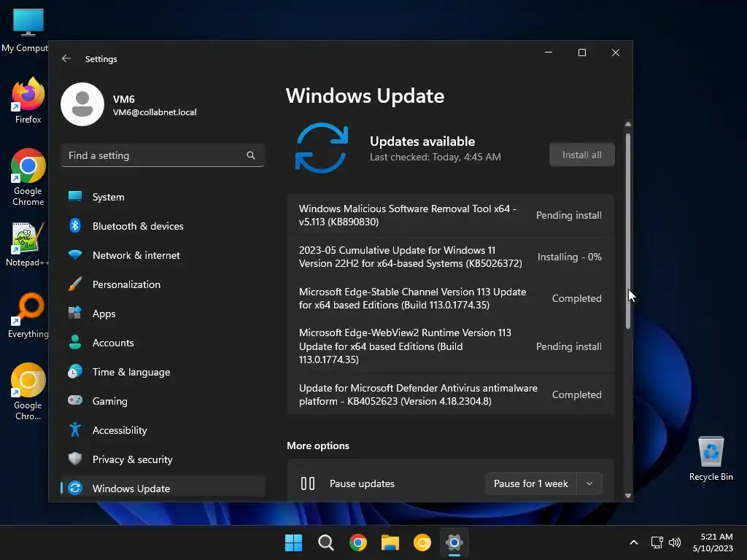The height and width of the screenshot is (560, 747).
Task: Open the Time & language page
Action: click(x=163, y=372)
